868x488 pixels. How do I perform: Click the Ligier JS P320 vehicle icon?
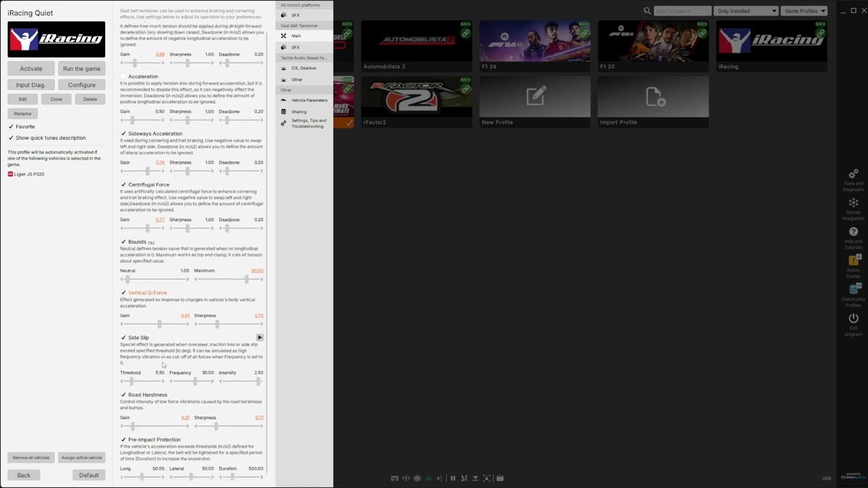[x=10, y=174]
